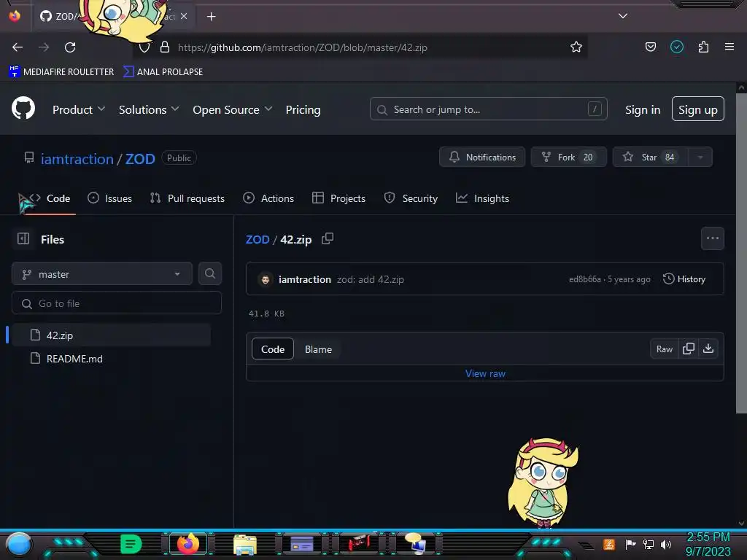Click the Notifications button
Image resolution: width=747 pixels, height=560 pixels.
[481, 157]
